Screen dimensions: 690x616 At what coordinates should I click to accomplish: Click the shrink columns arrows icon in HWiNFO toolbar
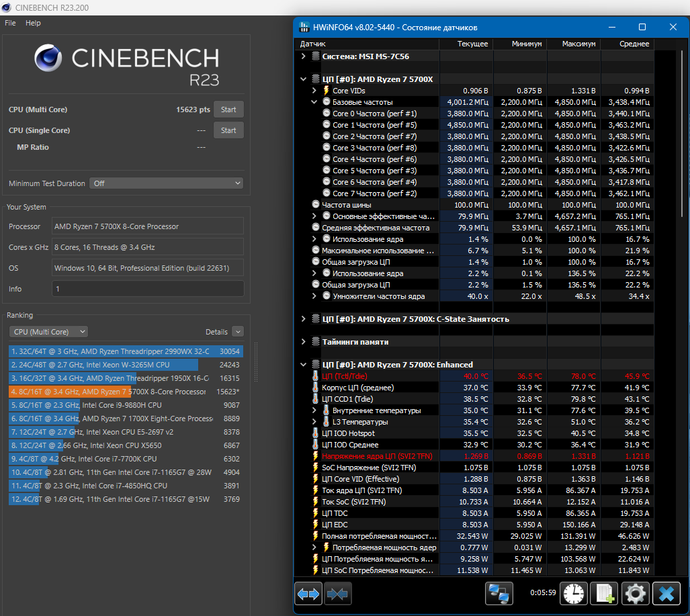337,594
